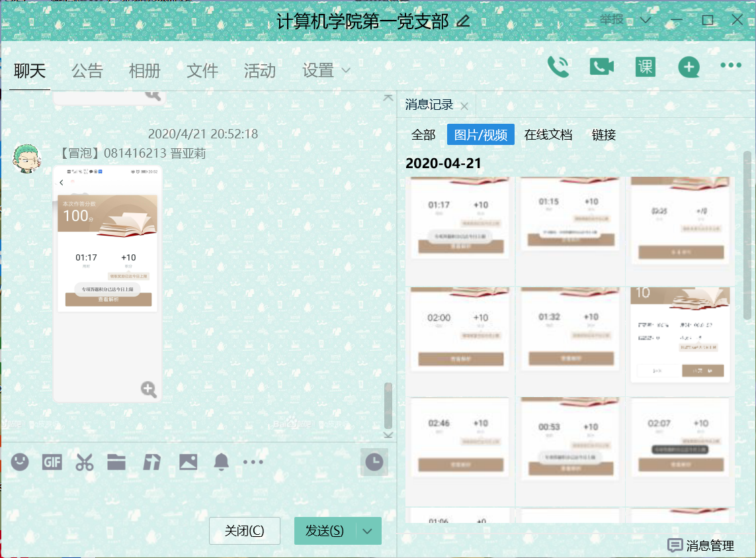
Task: Open the emoji picker
Action: [x=20, y=462]
